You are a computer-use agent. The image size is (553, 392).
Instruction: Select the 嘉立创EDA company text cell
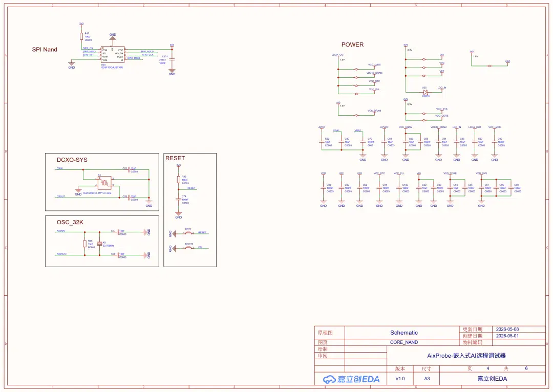pos(492,379)
